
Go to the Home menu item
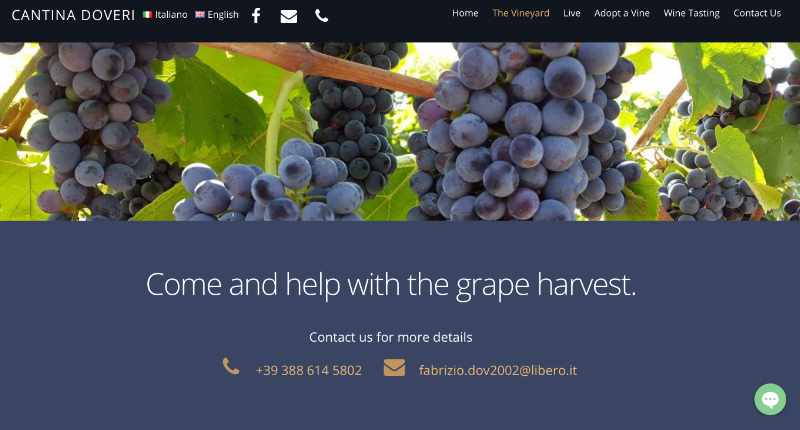tap(465, 13)
